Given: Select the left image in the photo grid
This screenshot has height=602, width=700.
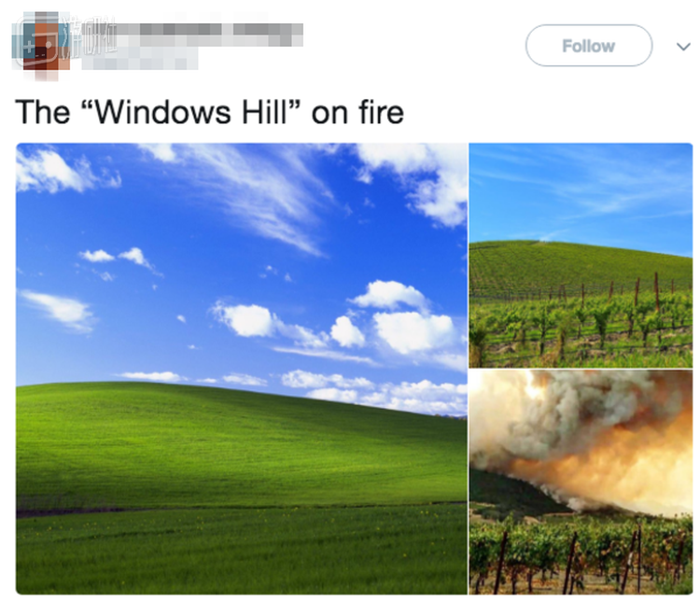Looking at the screenshot, I should click(242, 369).
